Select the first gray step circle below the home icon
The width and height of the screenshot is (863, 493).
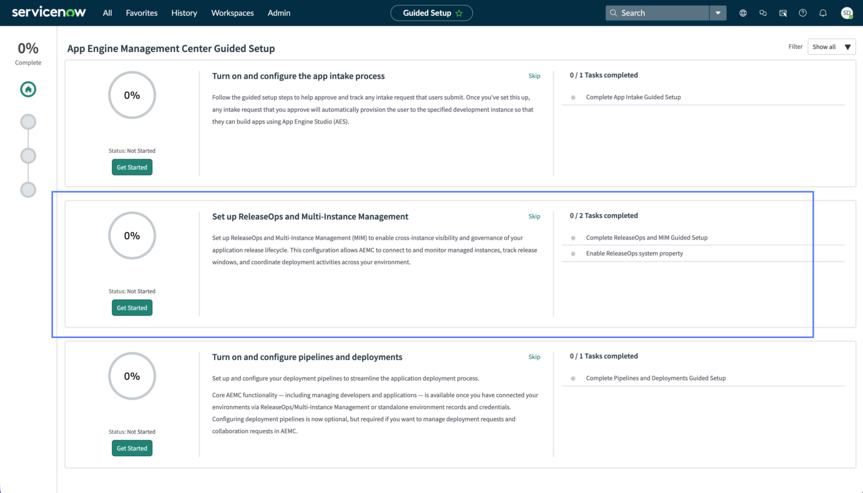(x=28, y=122)
